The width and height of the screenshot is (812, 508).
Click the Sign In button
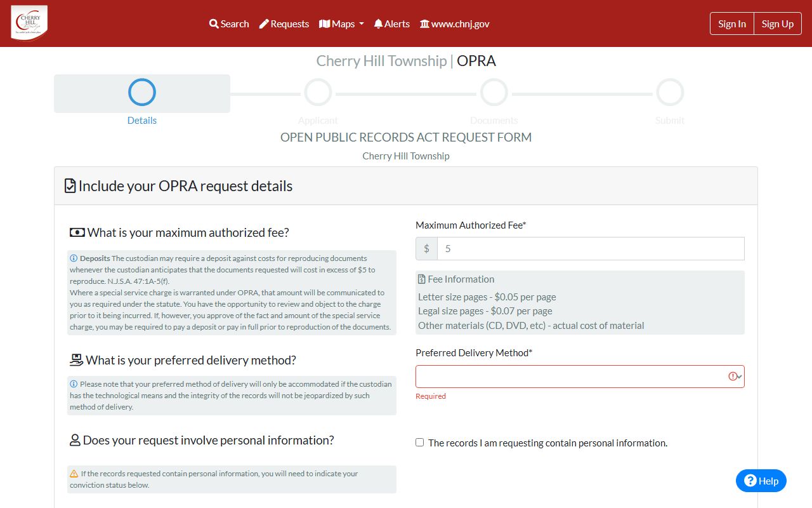[x=732, y=23]
